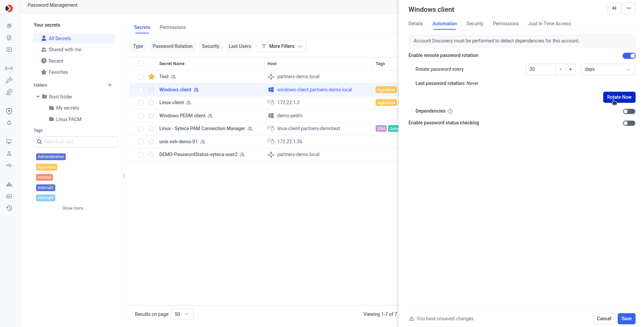
Task: Open the users person icon in sidebar
Action: click(x=9, y=153)
